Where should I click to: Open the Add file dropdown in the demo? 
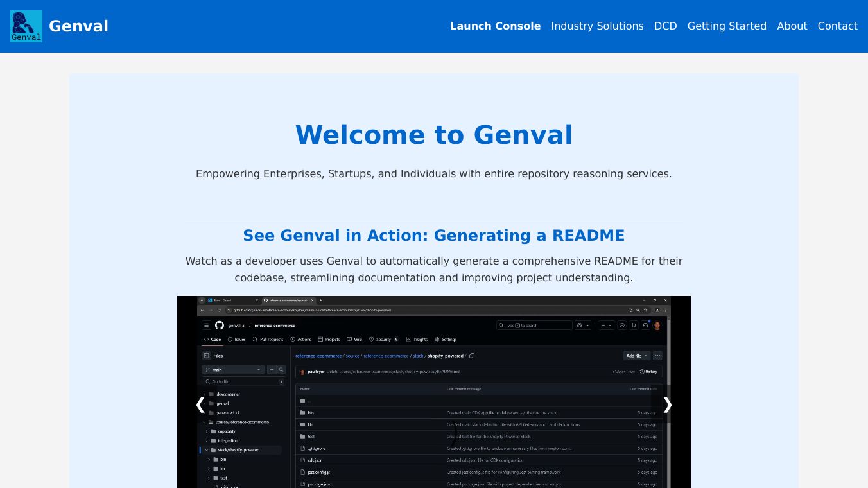pos(636,356)
